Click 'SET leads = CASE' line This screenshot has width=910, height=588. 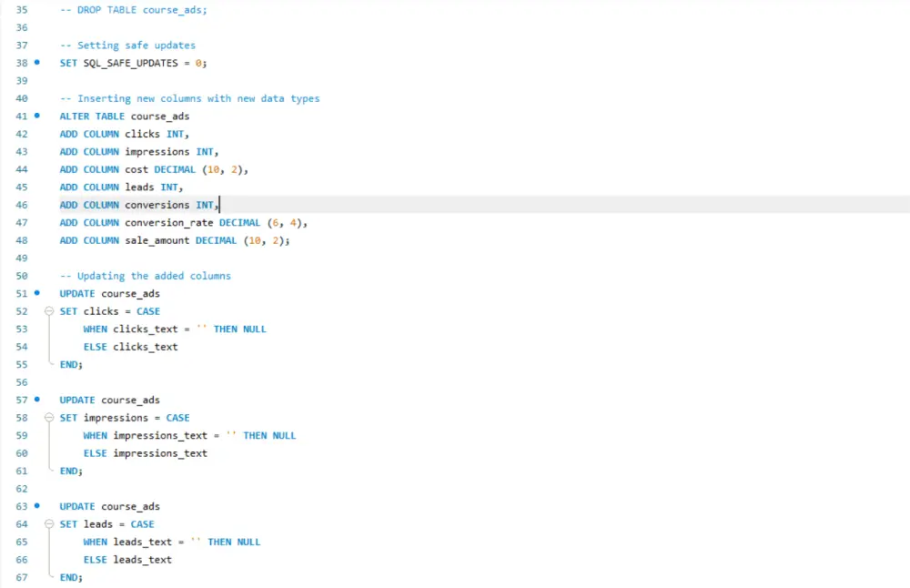tap(107, 524)
